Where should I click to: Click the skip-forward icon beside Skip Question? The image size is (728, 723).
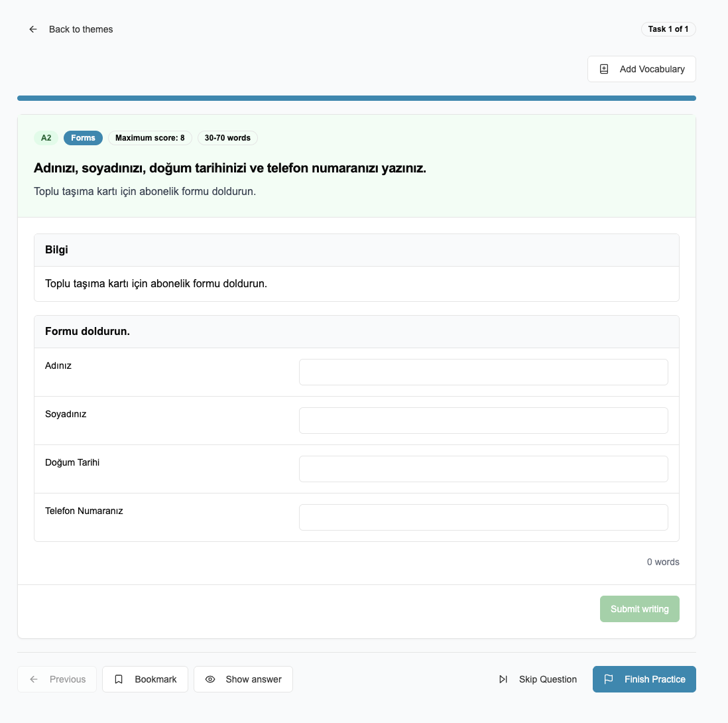click(x=503, y=679)
